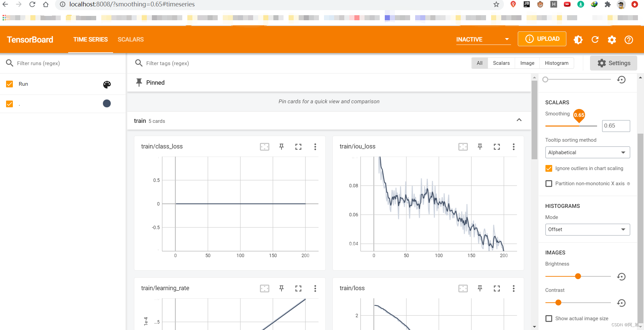Reset image brightness to default
Viewport: 644px width, 330px height.
(621, 277)
